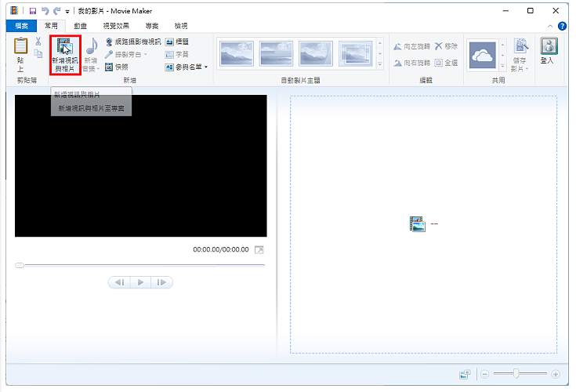Screen dimensions: 576x392
Task: Open Customize Quick Access Toolbar dropdown
Action: pos(67,12)
